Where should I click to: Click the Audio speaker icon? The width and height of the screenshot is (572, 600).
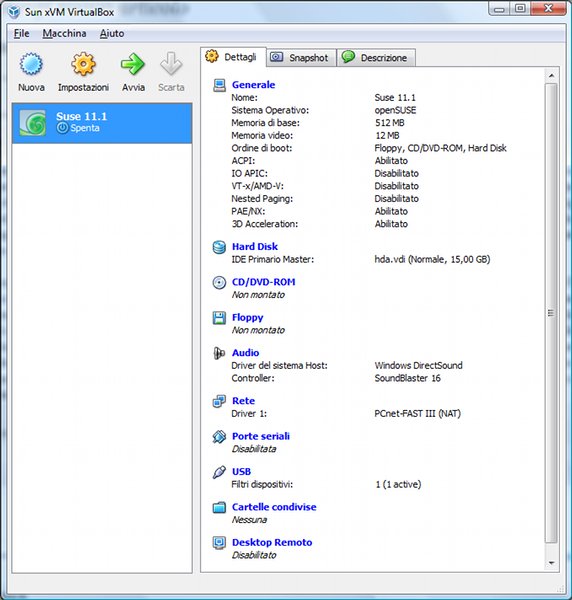click(x=219, y=353)
